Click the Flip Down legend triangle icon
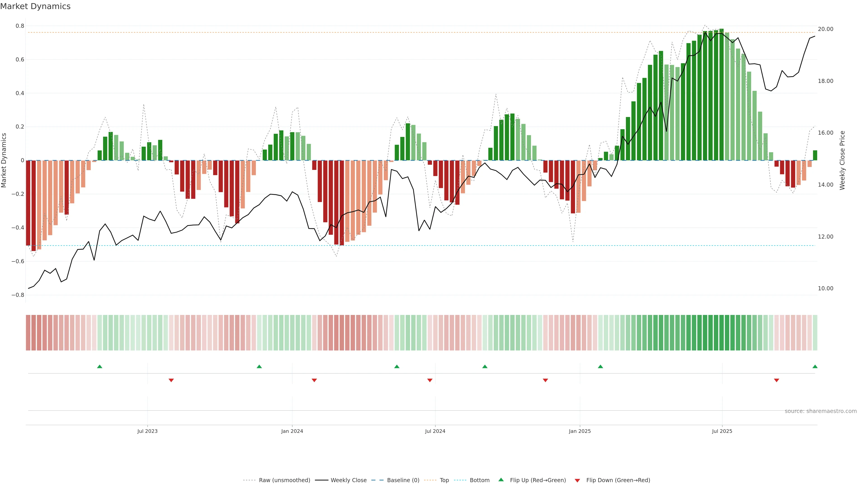The width and height of the screenshot is (868, 488). 577,481
